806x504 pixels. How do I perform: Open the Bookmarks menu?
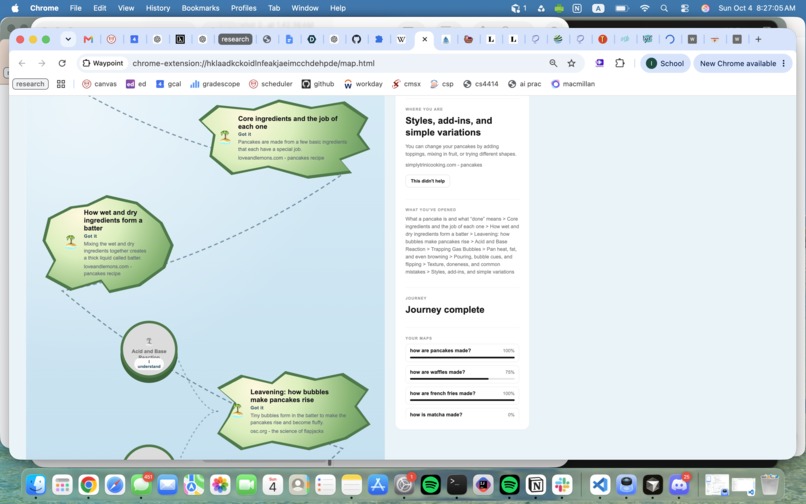tap(200, 8)
